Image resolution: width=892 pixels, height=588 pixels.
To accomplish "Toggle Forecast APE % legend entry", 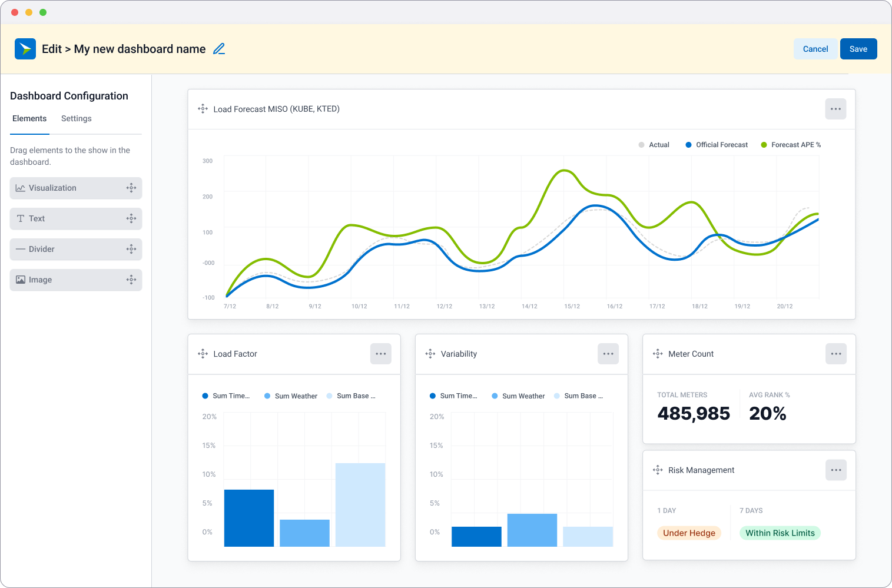I will pos(790,145).
